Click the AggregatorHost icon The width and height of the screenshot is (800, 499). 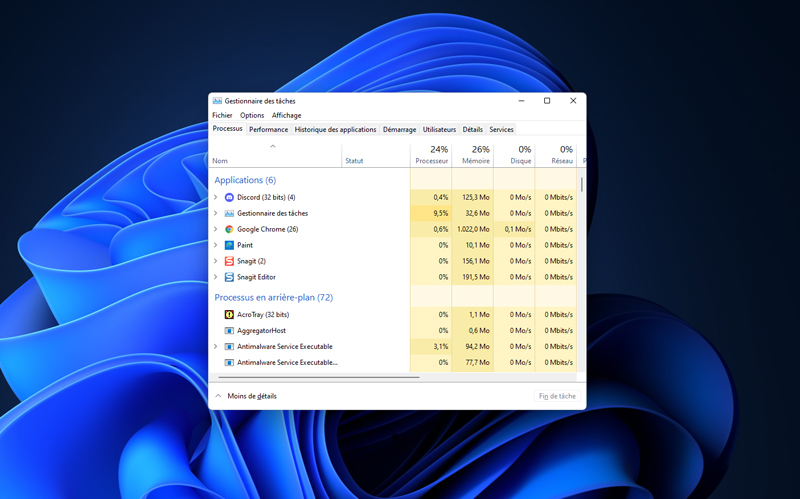pyautogui.click(x=229, y=331)
